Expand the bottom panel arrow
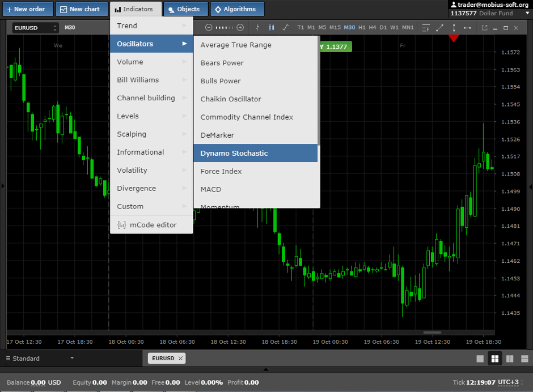This screenshot has height=392, width=533. 266,369
